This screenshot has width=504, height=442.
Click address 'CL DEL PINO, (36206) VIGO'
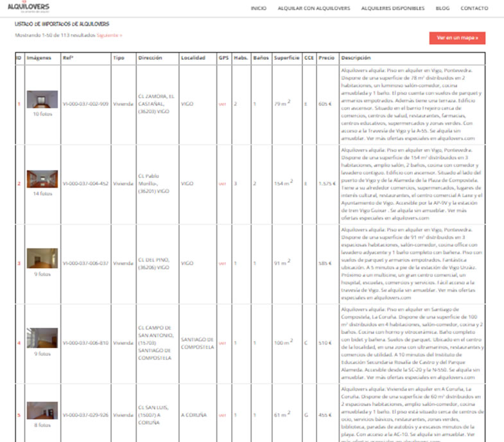154,263
